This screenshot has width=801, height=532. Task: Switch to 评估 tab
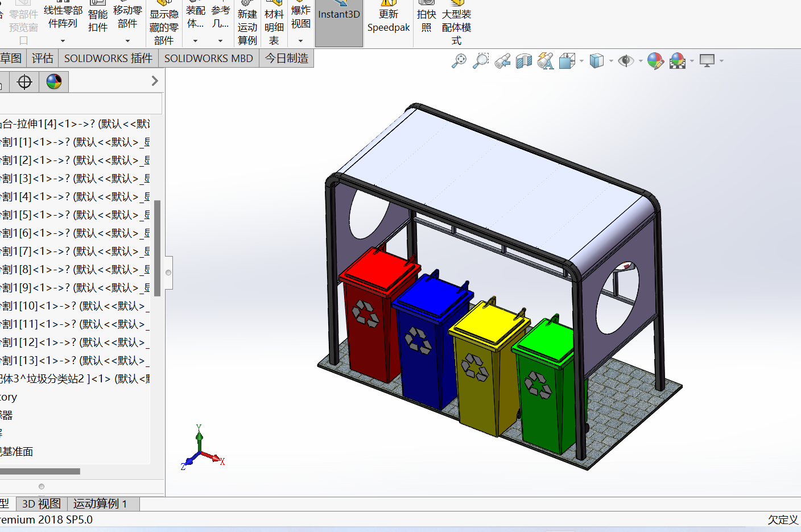point(42,58)
